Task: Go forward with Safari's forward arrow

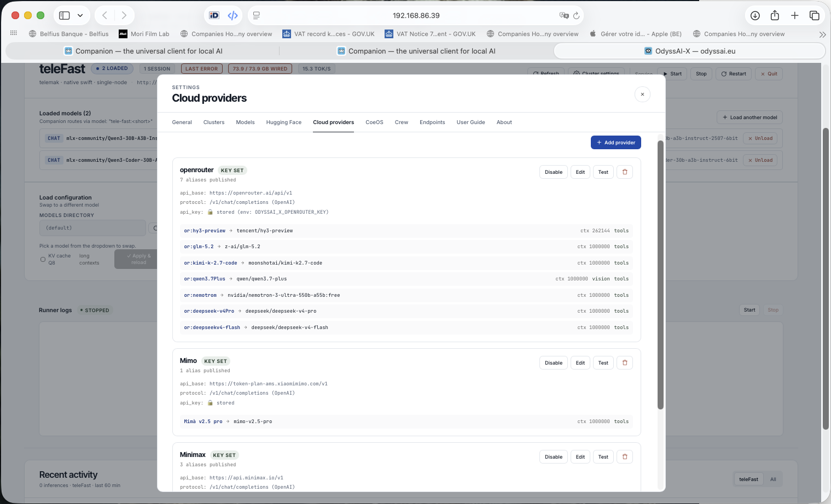Action: [124, 15]
